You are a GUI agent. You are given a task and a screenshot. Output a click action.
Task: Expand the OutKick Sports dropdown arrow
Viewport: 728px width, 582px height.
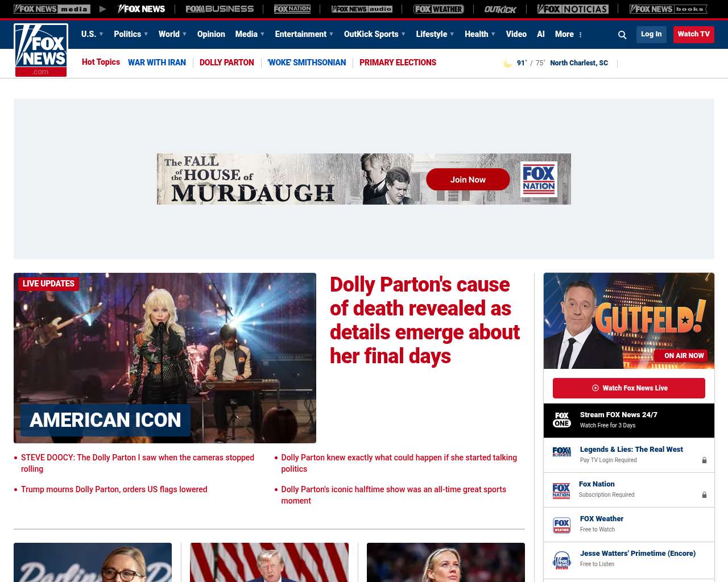(x=403, y=34)
